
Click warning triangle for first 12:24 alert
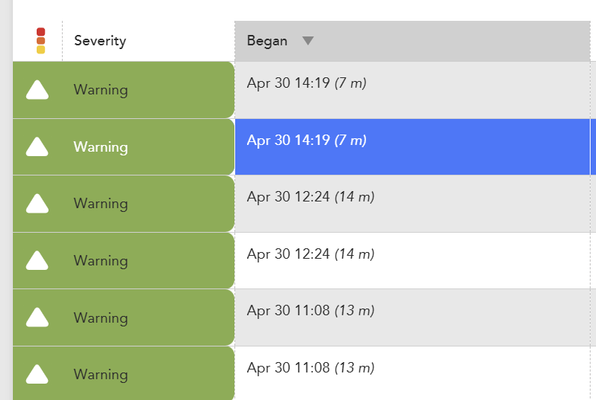point(37,203)
